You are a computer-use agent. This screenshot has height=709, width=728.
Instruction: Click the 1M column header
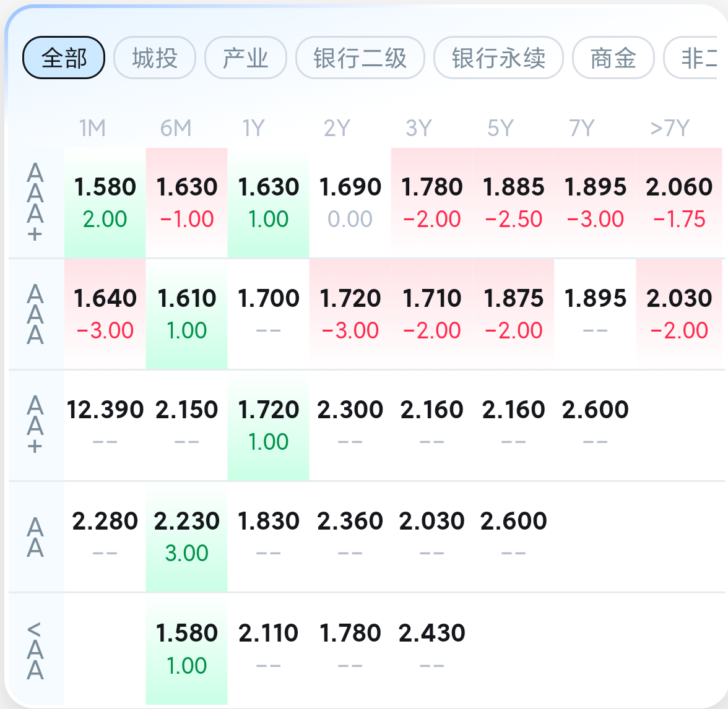(92, 128)
